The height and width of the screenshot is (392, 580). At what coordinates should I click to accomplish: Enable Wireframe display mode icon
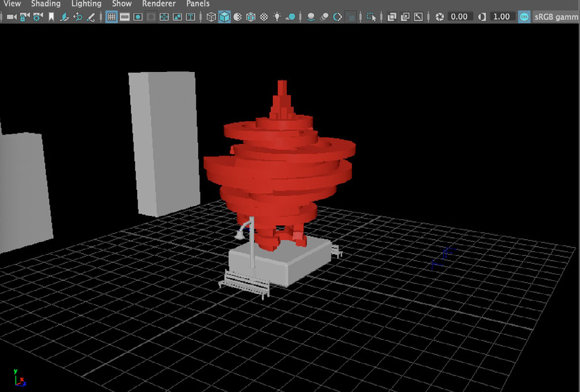click(x=211, y=17)
